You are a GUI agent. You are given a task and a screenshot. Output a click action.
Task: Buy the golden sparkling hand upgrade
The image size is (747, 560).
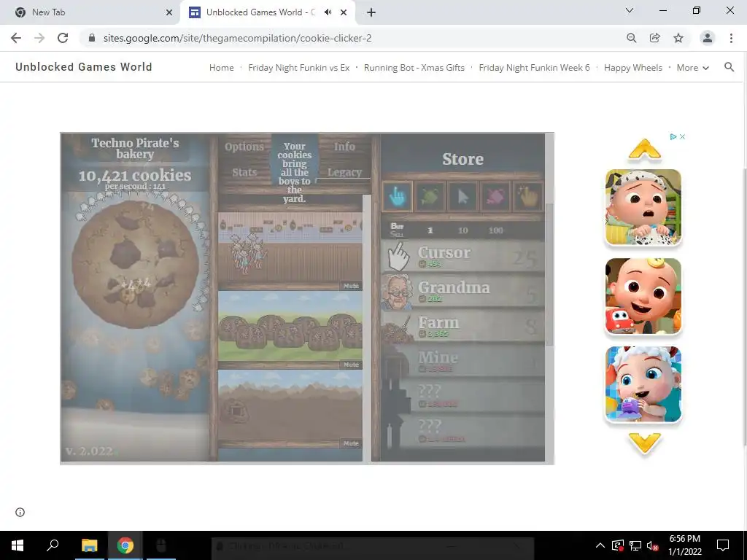(528, 196)
